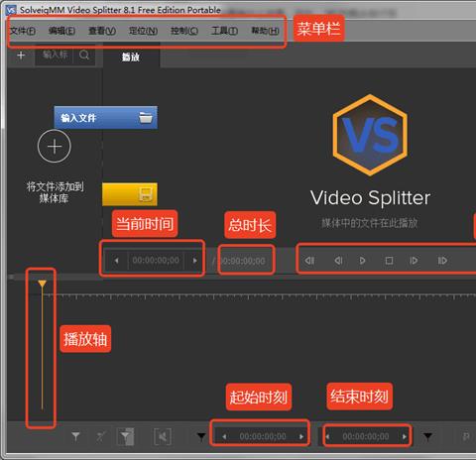The image size is (476, 460).
Task: Click the bracketed speaker icon in bottom toolbar
Action: [x=163, y=437]
